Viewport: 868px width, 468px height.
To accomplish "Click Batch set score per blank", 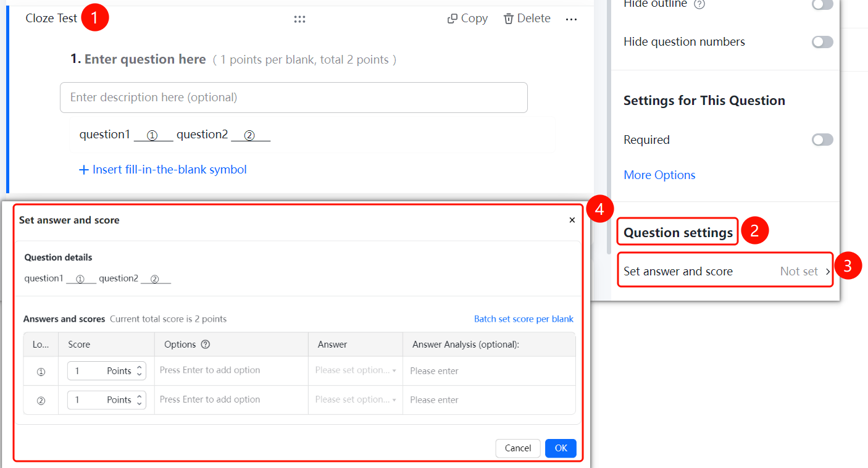I will (524, 319).
